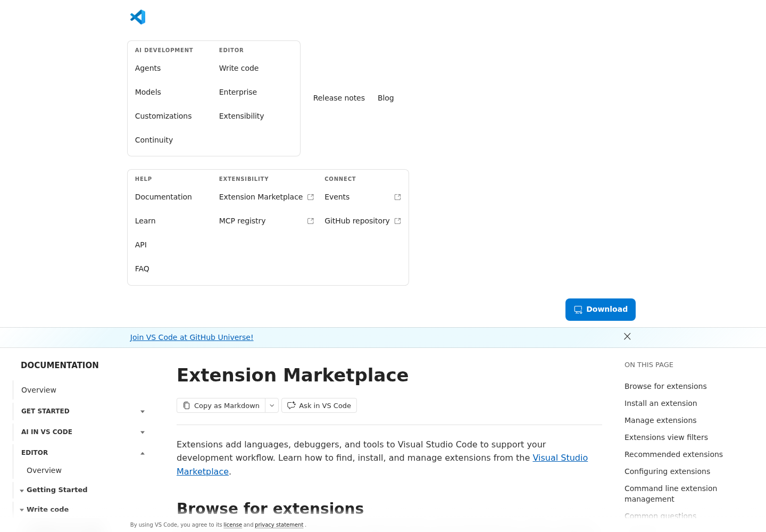This screenshot has height=532, width=766.
Task: Expand the Getting Started tree node
Action: [22, 491]
